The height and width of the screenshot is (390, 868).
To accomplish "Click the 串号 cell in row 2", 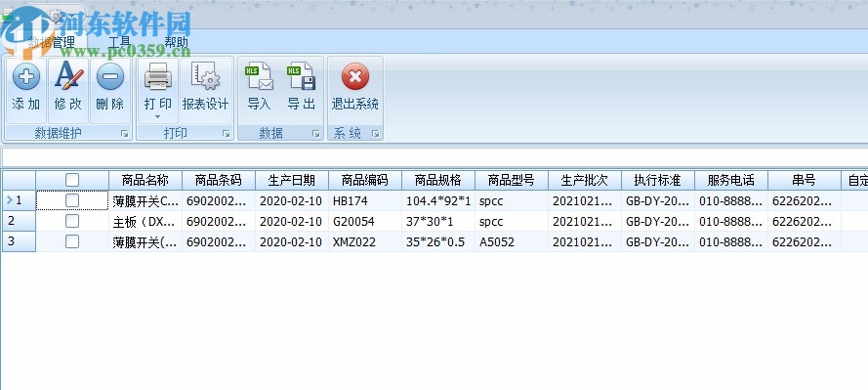I will (x=805, y=221).
